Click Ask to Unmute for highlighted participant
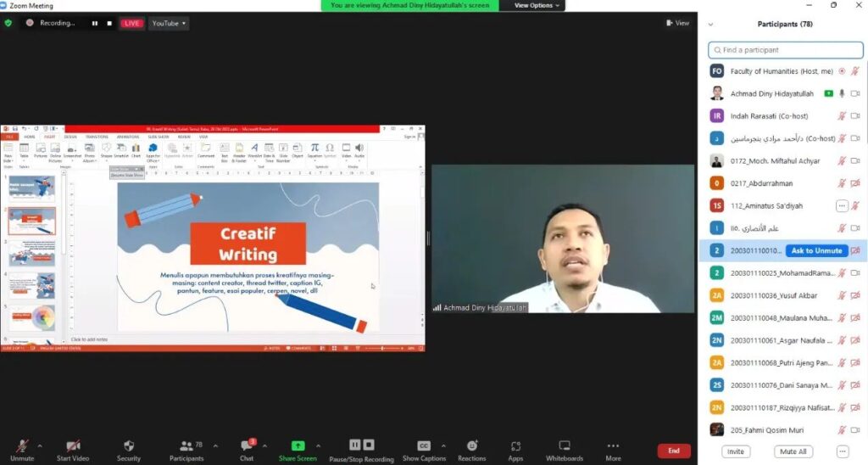This screenshot has height=465, width=868. pos(816,250)
